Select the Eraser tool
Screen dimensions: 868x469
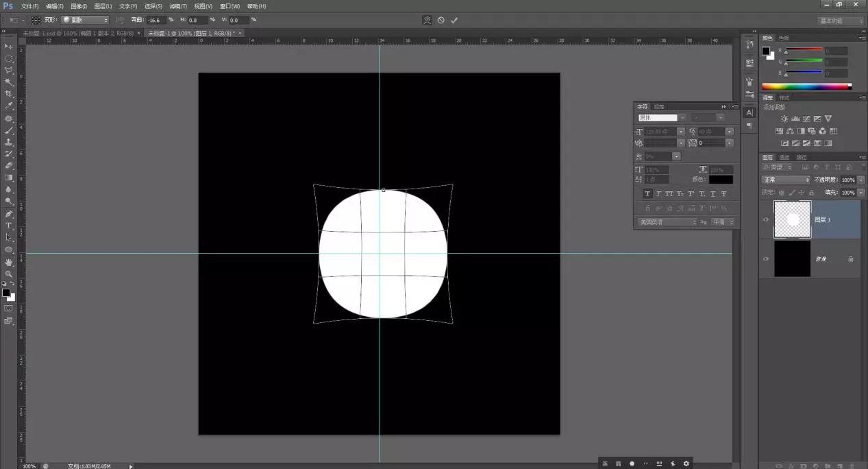pyautogui.click(x=9, y=165)
